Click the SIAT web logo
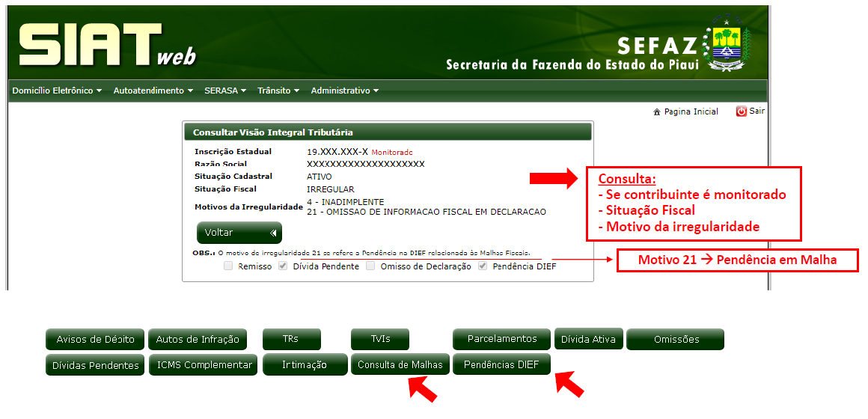Image resolution: width=868 pixels, height=419 pixels. tap(108, 45)
